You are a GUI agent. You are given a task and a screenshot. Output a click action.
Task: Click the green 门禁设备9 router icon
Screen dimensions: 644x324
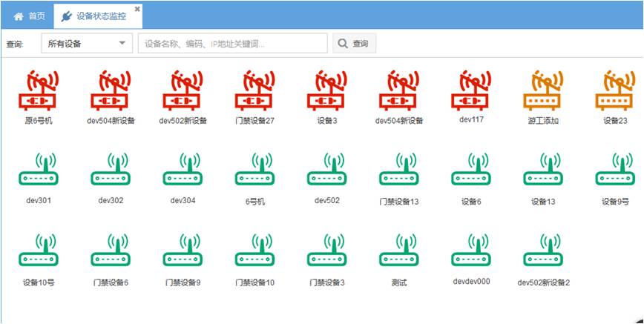pos(183,250)
